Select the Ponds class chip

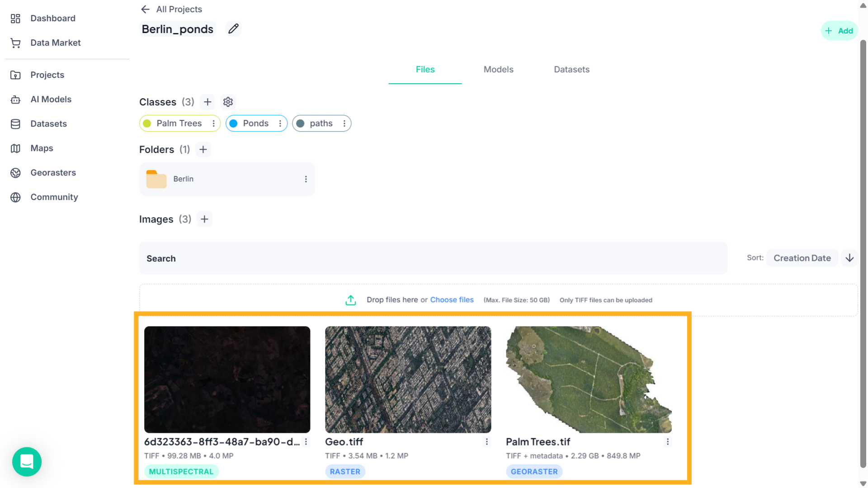click(256, 123)
